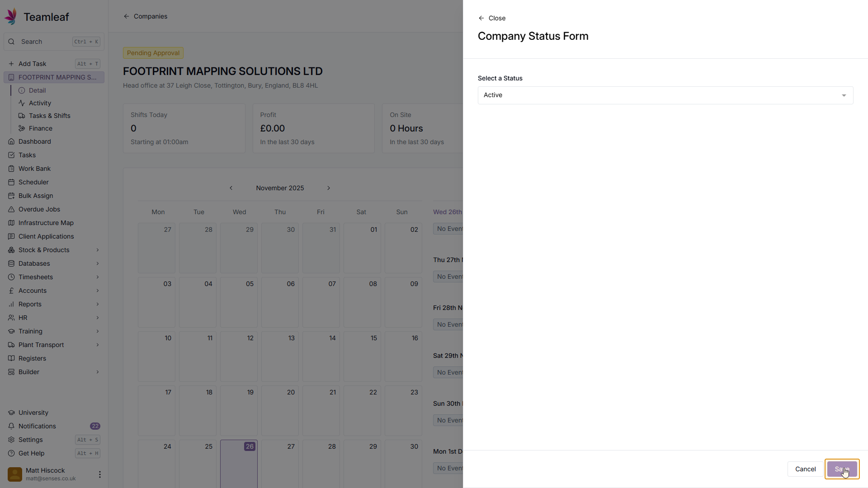The image size is (868, 488).
Task: Click the Work Bank clipboard icon
Action: pos(11,169)
